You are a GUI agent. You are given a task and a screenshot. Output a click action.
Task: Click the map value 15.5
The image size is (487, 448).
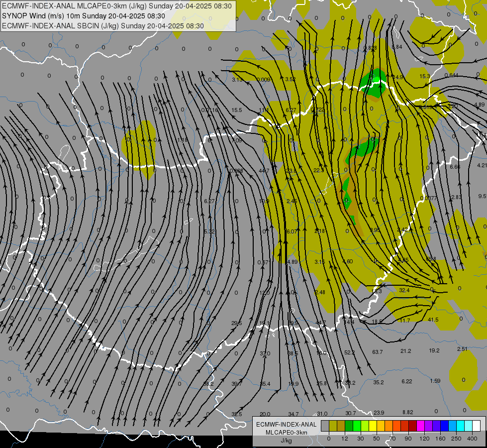click(237, 110)
